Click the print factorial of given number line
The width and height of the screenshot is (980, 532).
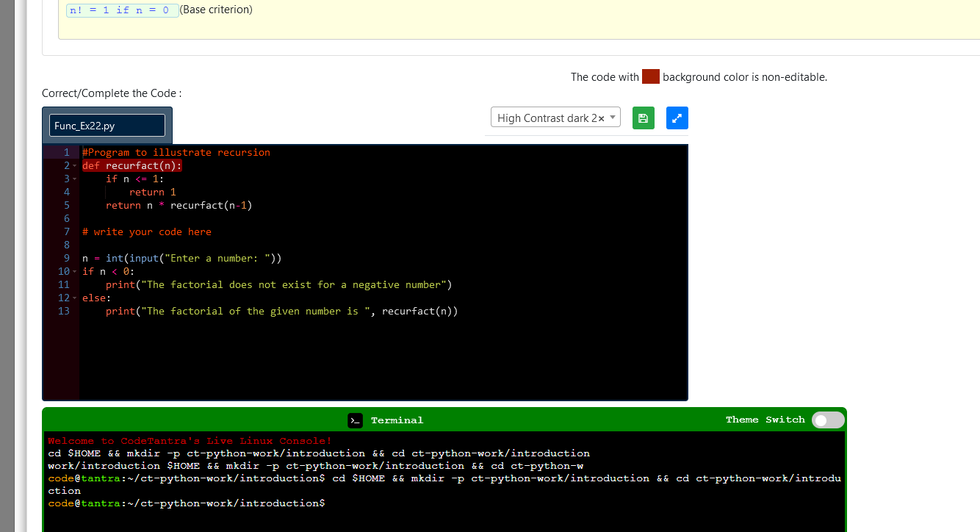click(282, 312)
